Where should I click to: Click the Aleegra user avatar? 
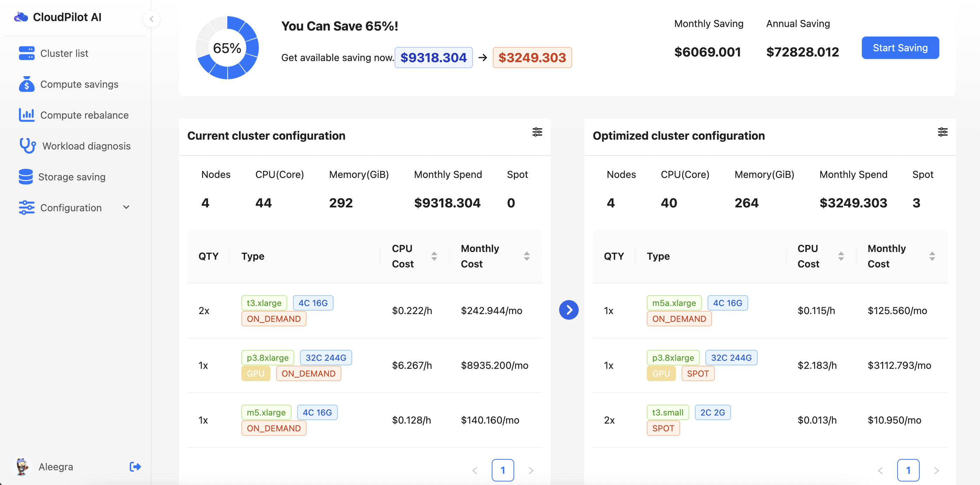[x=22, y=467]
